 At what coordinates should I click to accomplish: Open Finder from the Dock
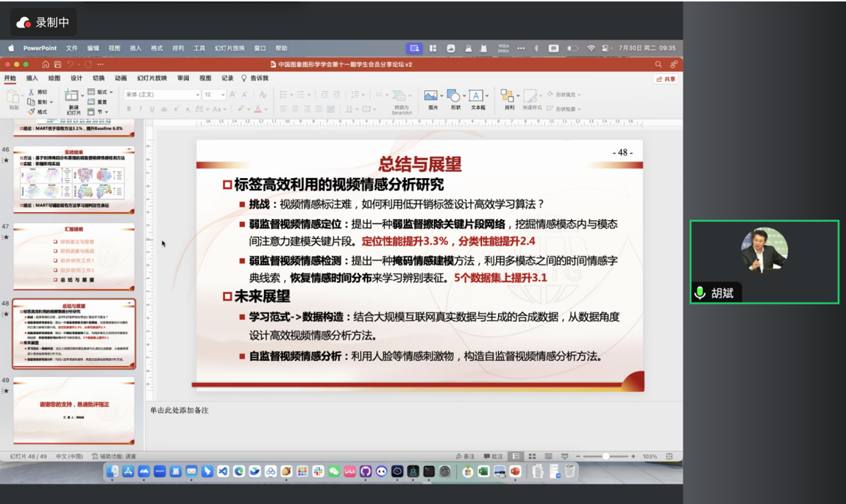(112, 472)
